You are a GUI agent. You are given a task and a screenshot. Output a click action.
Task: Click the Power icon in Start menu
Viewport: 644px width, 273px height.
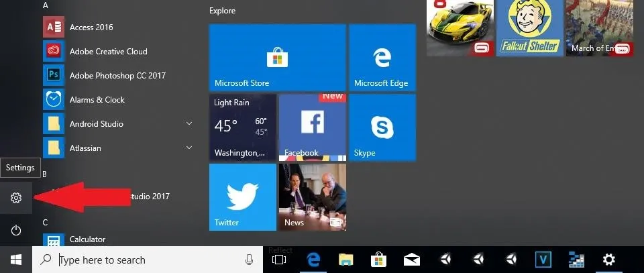16,230
